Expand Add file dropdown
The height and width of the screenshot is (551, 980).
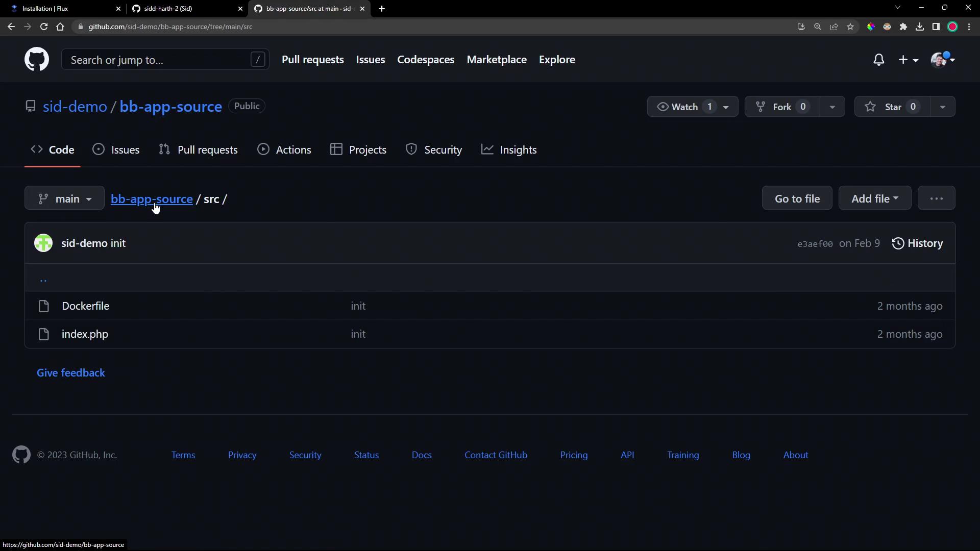point(874,198)
